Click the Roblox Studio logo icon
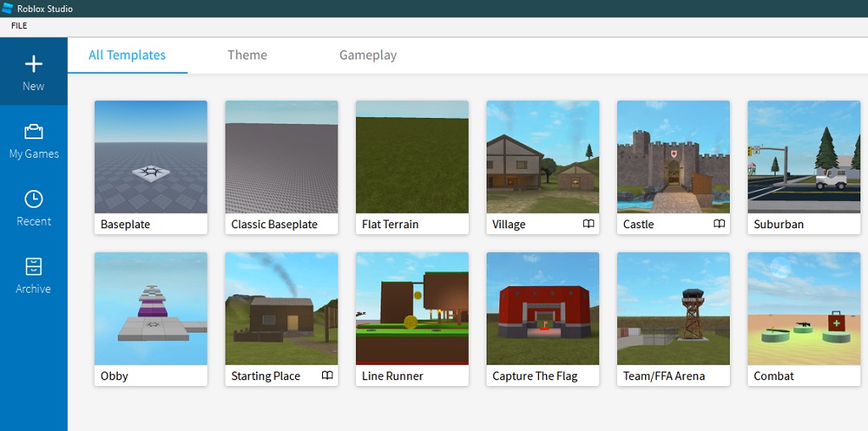The width and height of the screenshot is (868, 431). coord(8,8)
